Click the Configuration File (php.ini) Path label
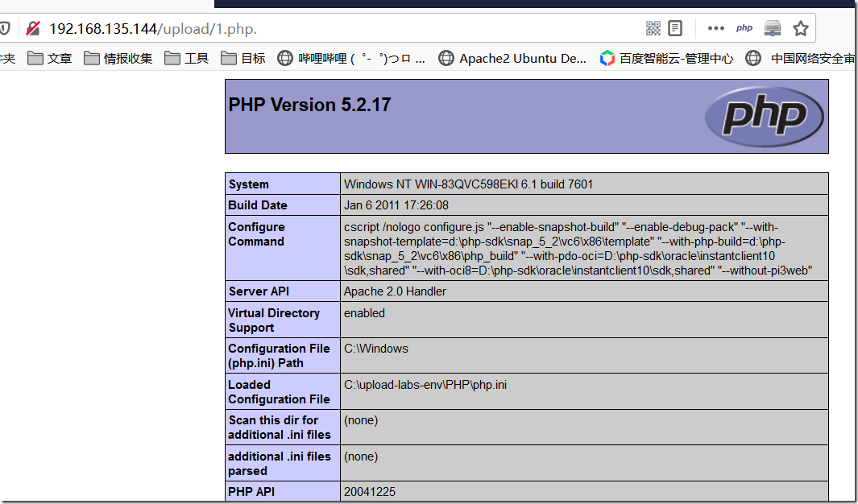The image size is (858, 504). pos(279,356)
